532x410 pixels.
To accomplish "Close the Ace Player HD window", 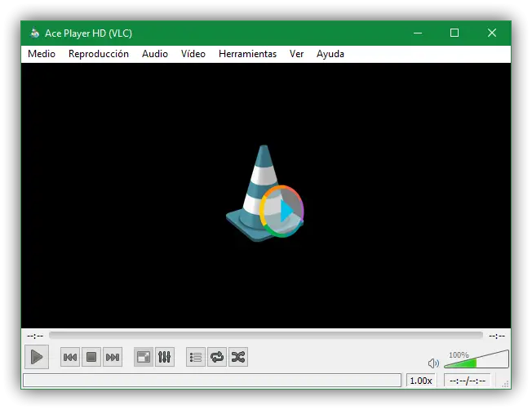I will tap(492, 33).
